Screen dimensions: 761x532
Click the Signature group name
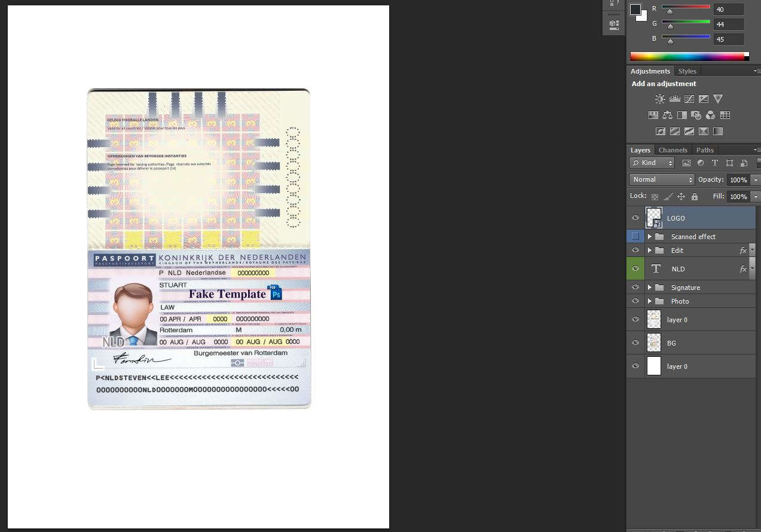coord(685,287)
